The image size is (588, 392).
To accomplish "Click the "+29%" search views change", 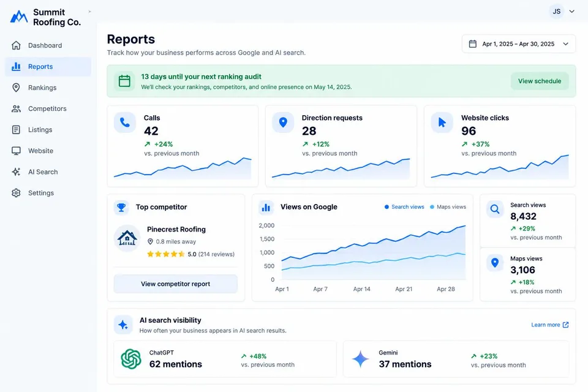I will click(x=527, y=228).
